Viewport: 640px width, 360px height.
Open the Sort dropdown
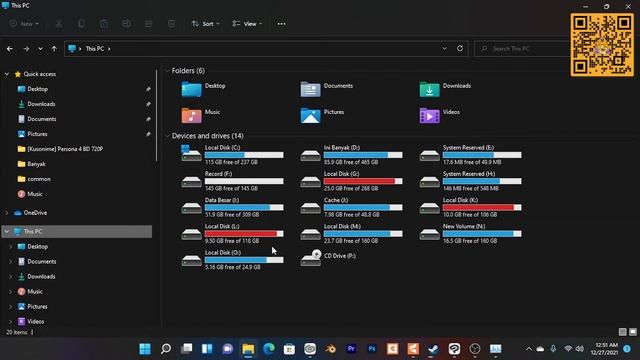point(206,24)
